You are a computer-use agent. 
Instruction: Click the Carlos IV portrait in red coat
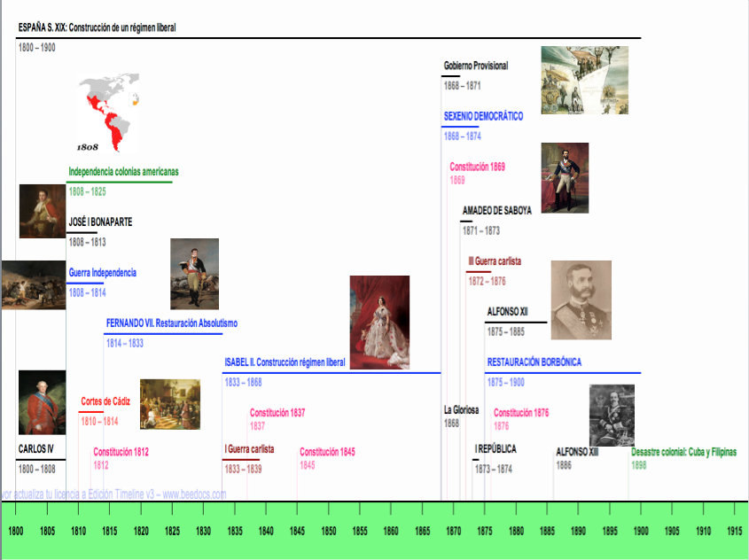[42, 401]
